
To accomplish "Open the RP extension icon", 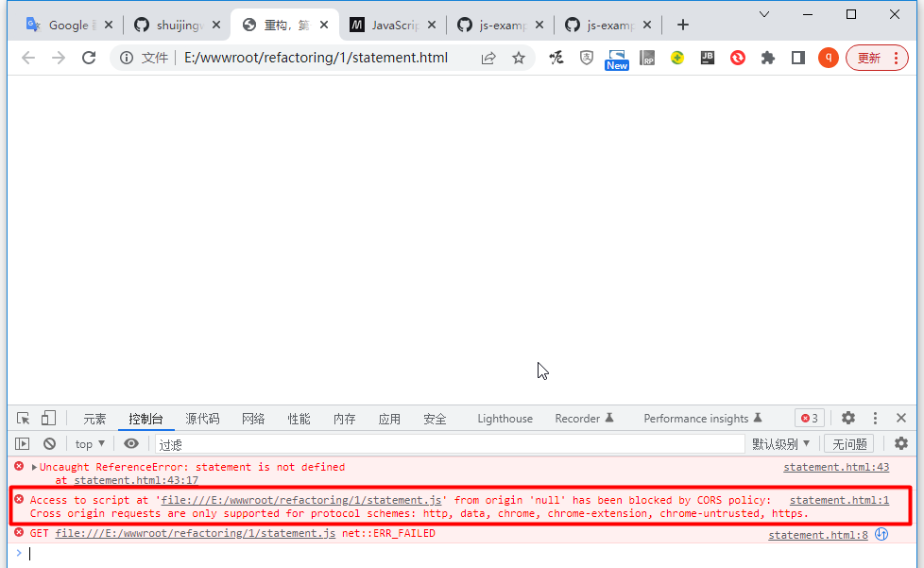I will (647, 58).
